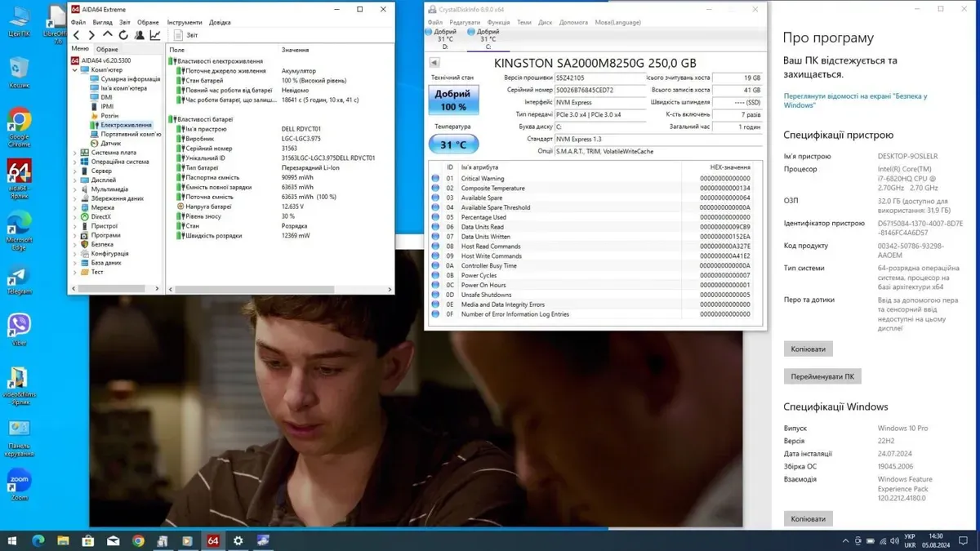This screenshot has width=980, height=551.
Task: Open the Windows security details link
Action: 854,100
